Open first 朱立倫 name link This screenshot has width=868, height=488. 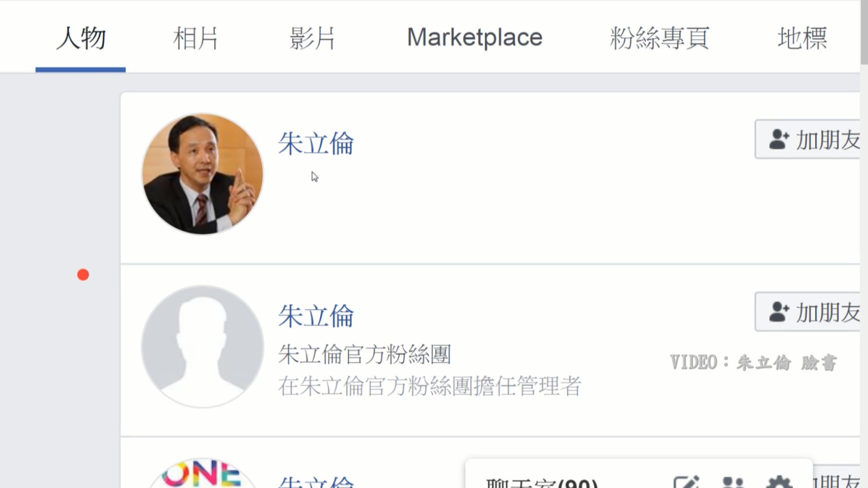(316, 143)
